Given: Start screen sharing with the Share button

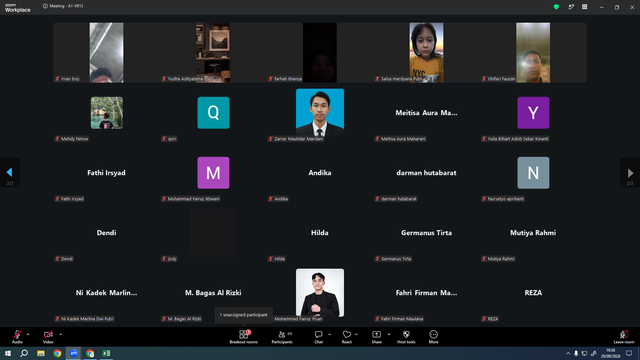Looking at the screenshot, I should 376,337.
